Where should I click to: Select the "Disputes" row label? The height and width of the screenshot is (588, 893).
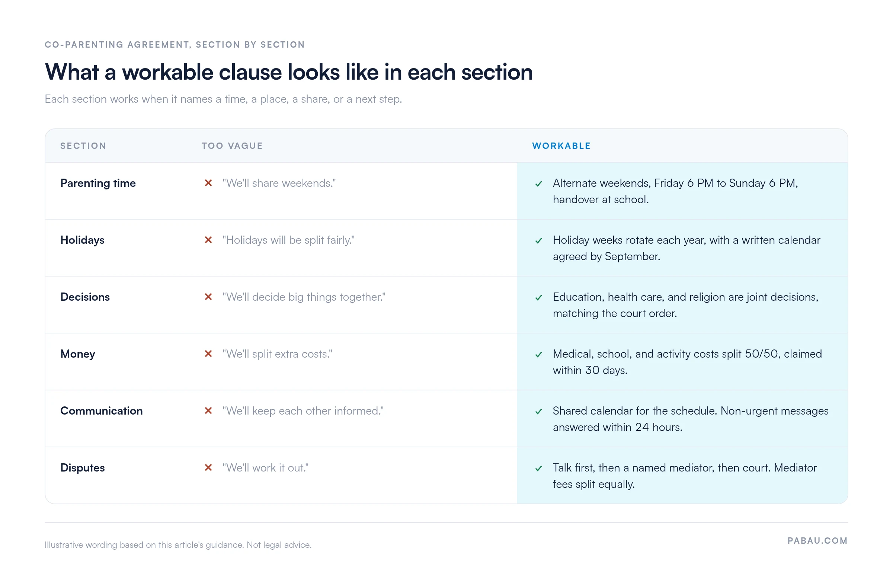click(x=83, y=468)
